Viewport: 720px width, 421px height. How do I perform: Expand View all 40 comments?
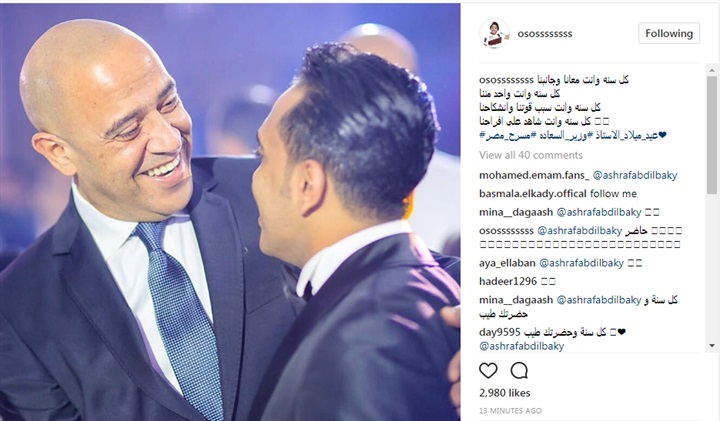point(531,155)
